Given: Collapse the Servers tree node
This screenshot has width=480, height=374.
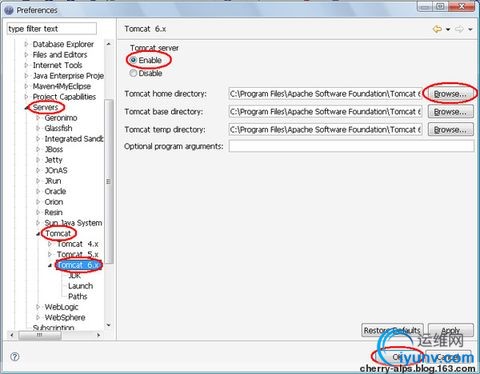Looking at the screenshot, I should [26, 107].
